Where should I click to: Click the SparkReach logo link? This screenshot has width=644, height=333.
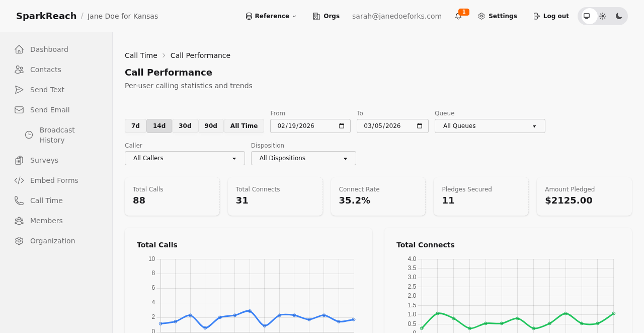pyautogui.click(x=46, y=16)
